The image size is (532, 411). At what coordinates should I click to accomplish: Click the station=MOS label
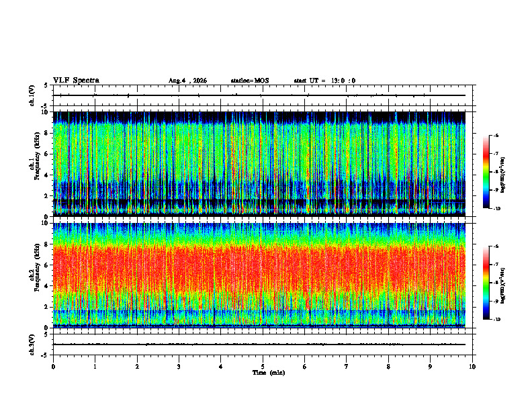pyautogui.click(x=250, y=81)
